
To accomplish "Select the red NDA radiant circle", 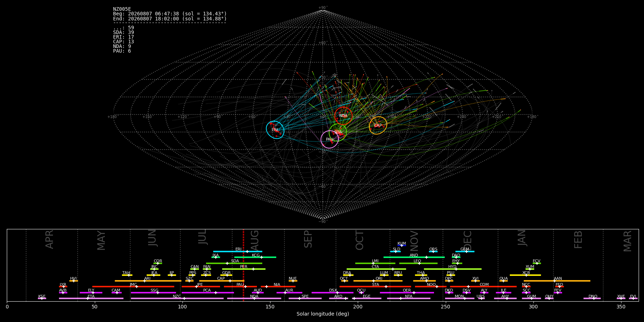I will [343, 116].
